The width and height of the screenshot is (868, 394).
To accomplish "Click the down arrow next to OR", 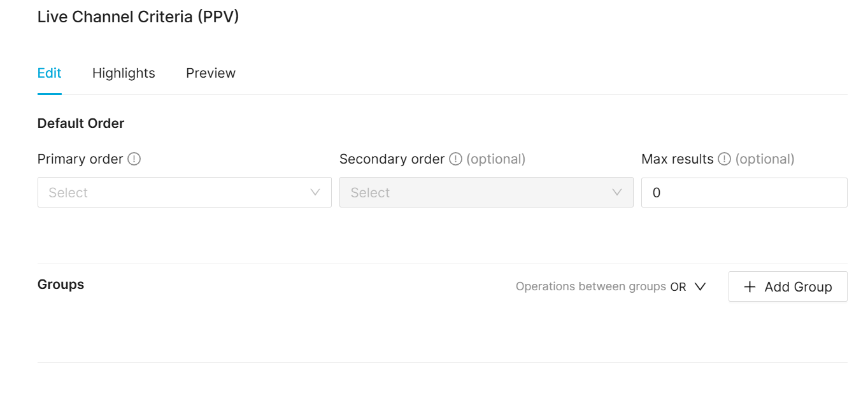I will pos(700,287).
